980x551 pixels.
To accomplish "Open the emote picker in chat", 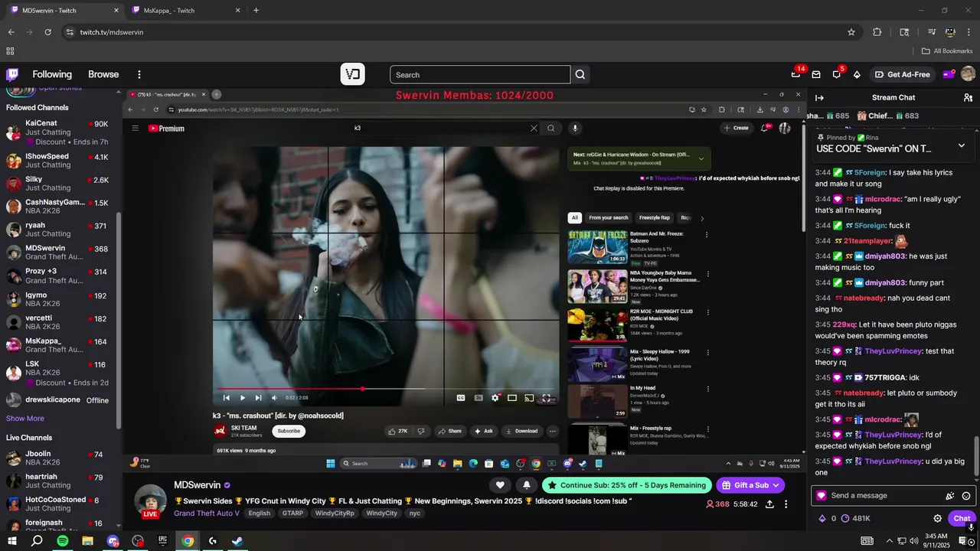I will pos(966,496).
